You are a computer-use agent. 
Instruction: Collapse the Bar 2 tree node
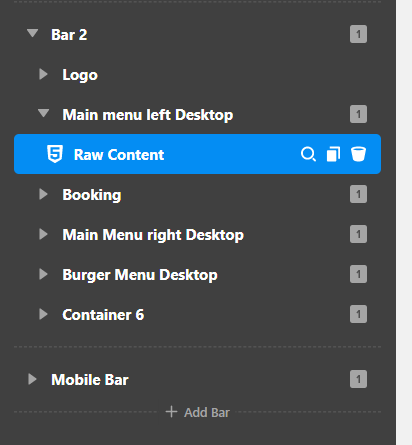(x=33, y=33)
